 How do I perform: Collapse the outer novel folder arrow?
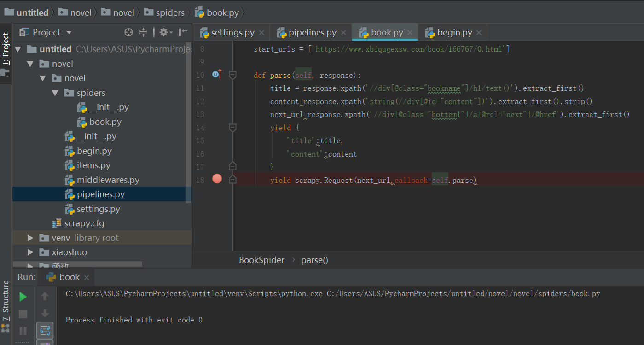[30, 64]
